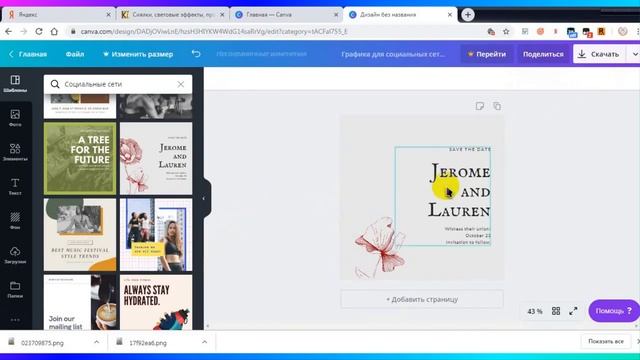Click the Поделиться share button
The width and height of the screenshot is (640, 360).
point(543,54)
